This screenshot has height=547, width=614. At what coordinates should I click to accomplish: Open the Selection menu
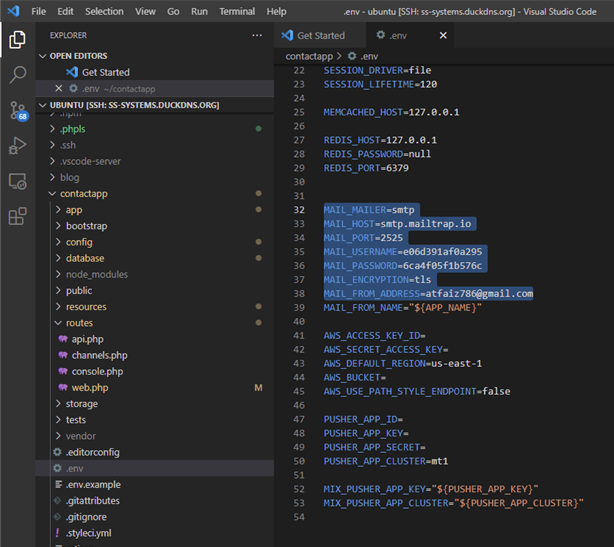click(x=104, y=11)
